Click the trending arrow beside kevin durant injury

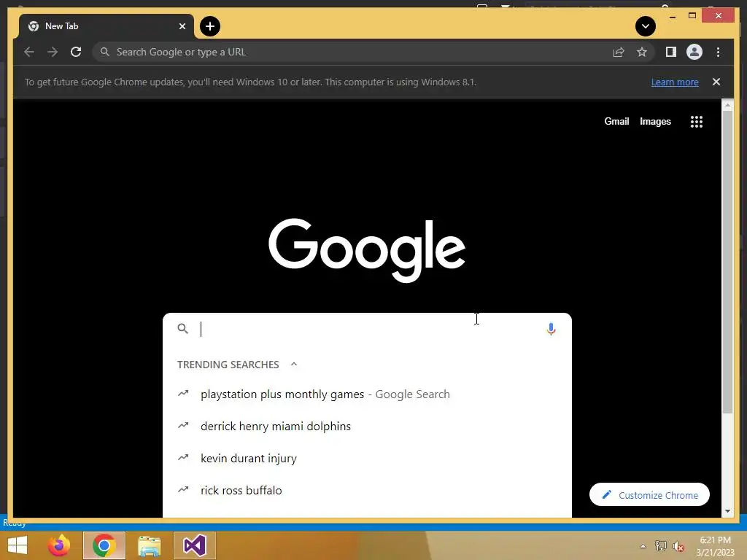click(183, 458)
